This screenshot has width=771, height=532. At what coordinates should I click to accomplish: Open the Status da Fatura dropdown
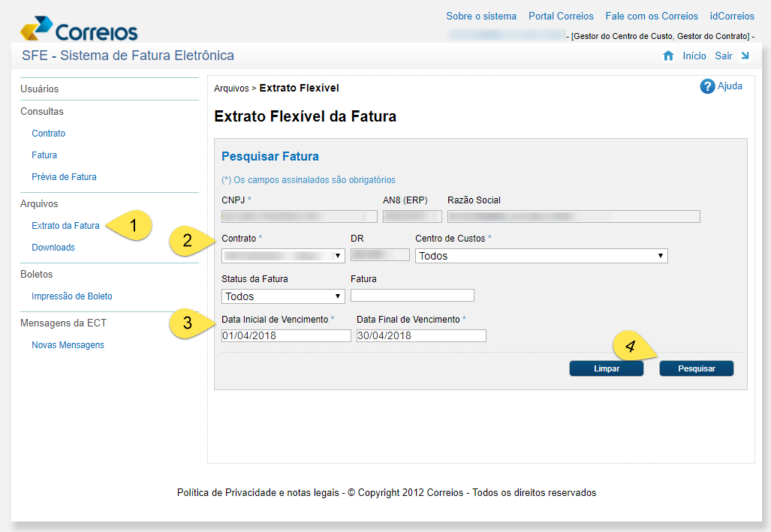pos(283,296)
